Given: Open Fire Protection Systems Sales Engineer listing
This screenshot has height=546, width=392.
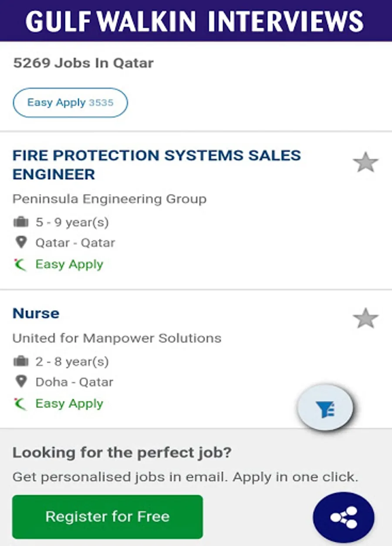Looking at the screenshot, I should coord(156,164).
